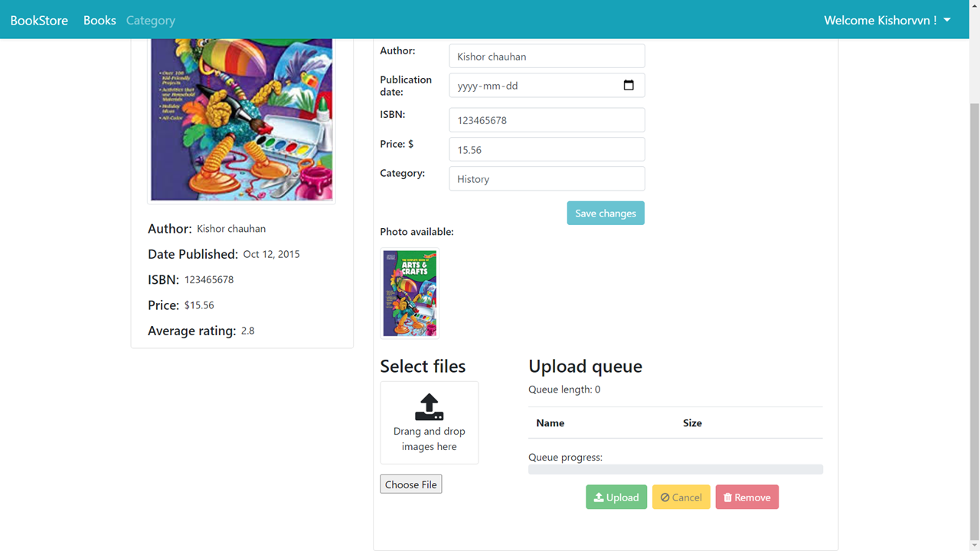Image resolution: width=980 pixels, height=551 pixels.
Task: Click the calendar icon in the Publication date field
Action: (x=629, y=85)
